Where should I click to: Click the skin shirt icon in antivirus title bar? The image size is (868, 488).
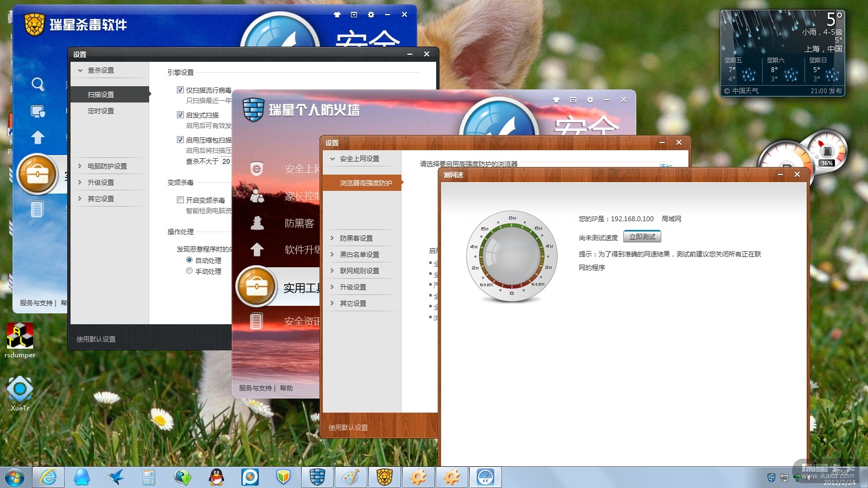tap(337, 15)
